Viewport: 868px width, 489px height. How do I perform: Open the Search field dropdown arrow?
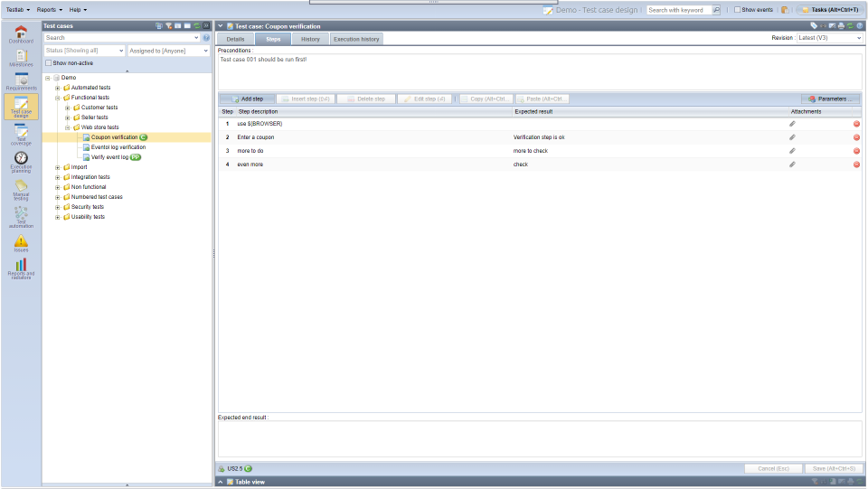coord(196,38)
